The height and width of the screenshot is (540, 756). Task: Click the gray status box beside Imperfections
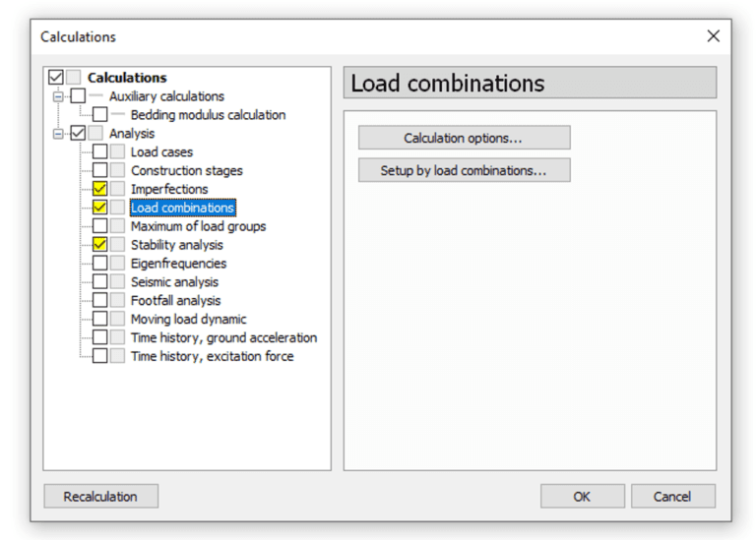[x=117, y=189]
